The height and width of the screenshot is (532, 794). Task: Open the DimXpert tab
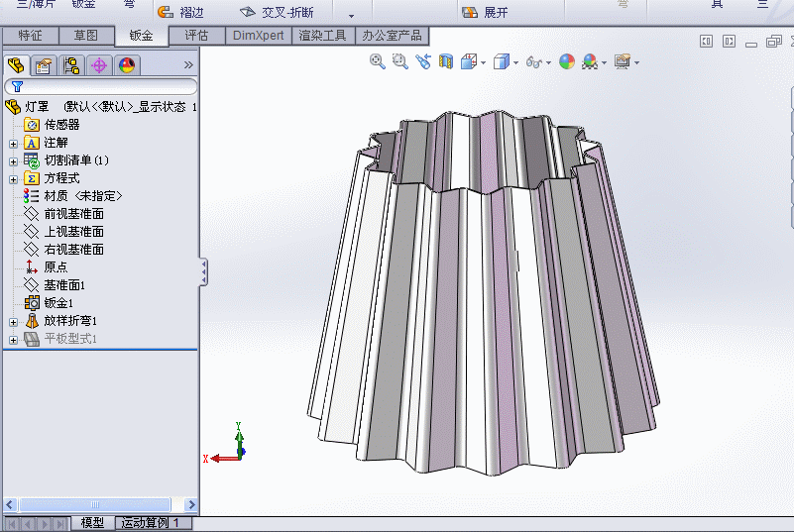(259, 36)
